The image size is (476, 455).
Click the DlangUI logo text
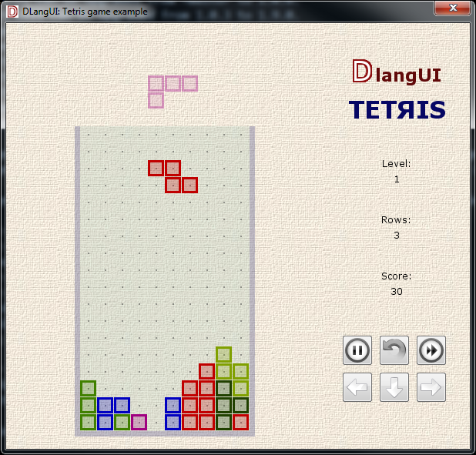coord(396,74)
